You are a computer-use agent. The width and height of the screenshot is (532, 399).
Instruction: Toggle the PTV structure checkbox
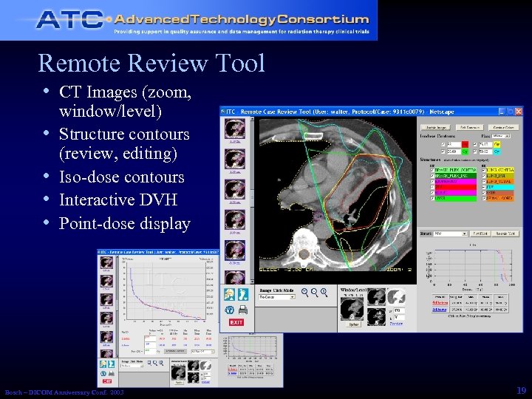point(483,187)
